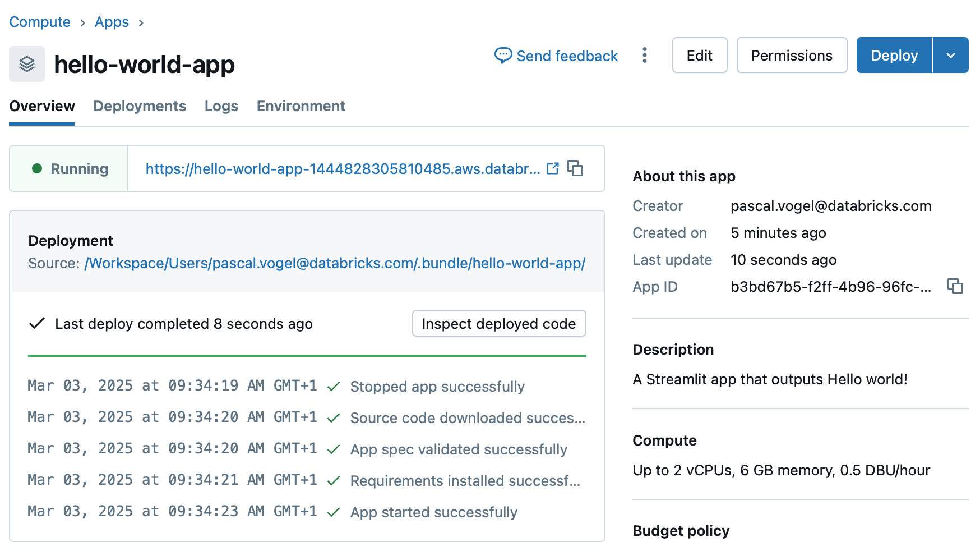This screenshot has width=980, height=551.
Task: Open the Permissions dialog button
Action: coord(792,55)
